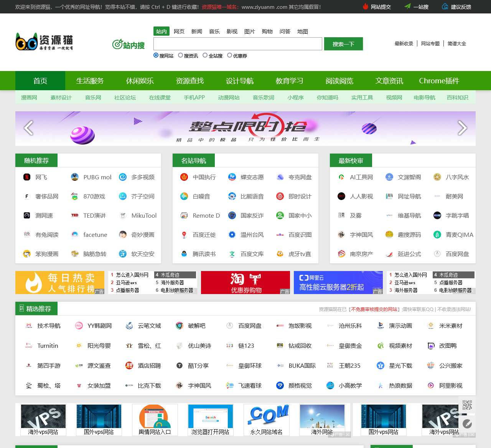Image resolution: width=491 pixels, height=448 pixels.
Task: Click the 建议反馈 feedback icon
Action: pos(445,7)
